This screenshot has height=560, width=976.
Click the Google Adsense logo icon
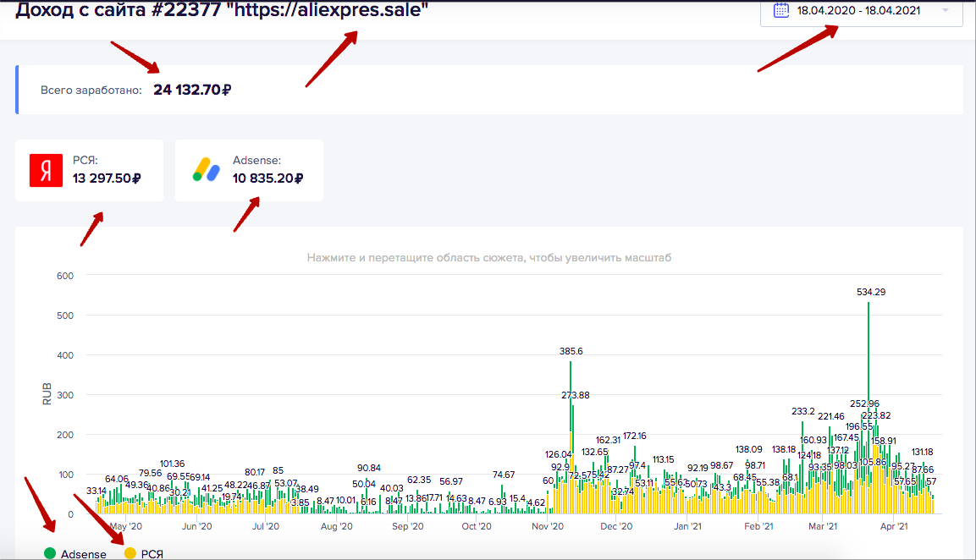[x=206, y=170]
